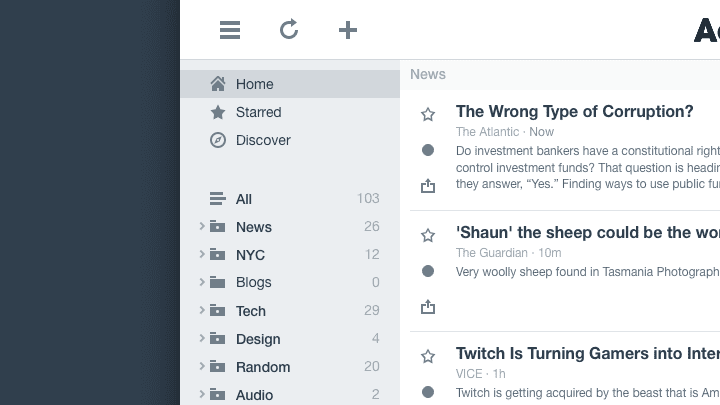Viewport: 720px width, 405px height.
Task: Select the Random folder in sidebar
Action: click(x=262, y=367)
